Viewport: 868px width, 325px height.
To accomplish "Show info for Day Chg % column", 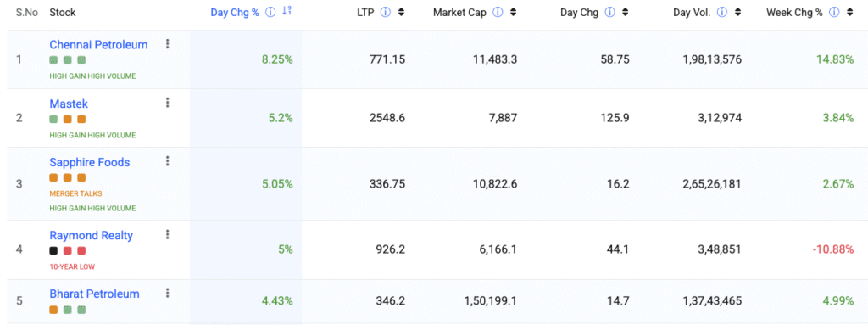I will (270, 13).
